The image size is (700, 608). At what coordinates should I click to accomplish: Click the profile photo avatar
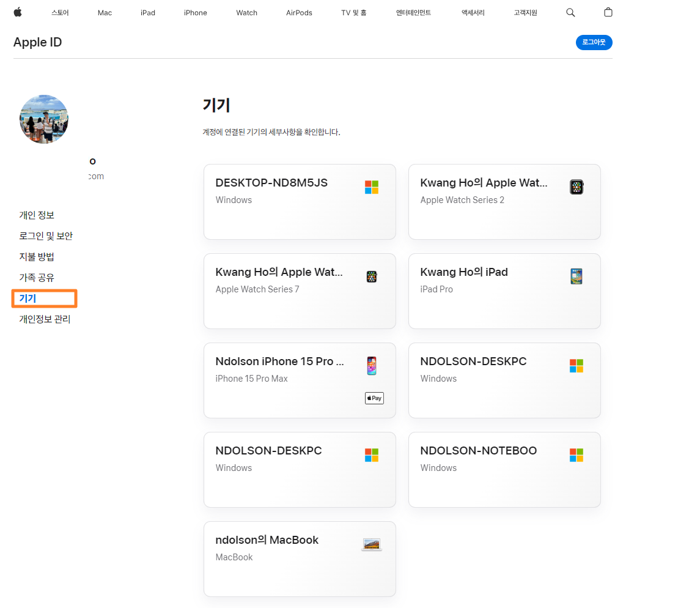pos(44,119)
